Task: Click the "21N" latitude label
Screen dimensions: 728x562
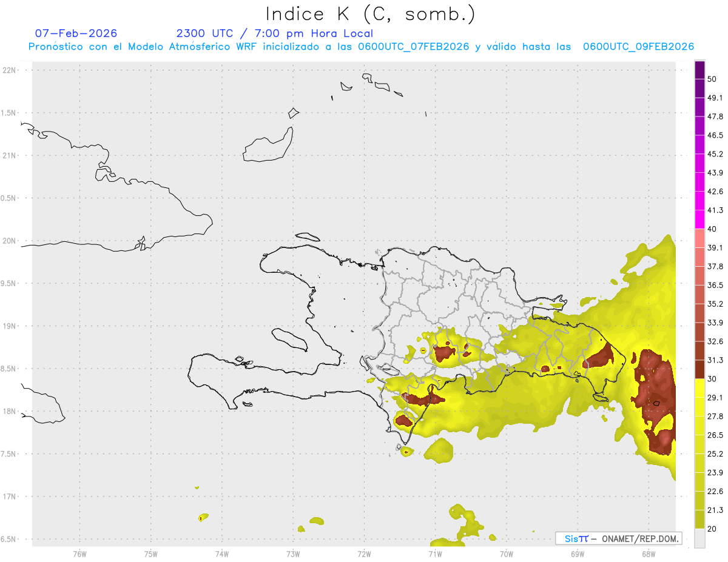Action: point(9,156)
